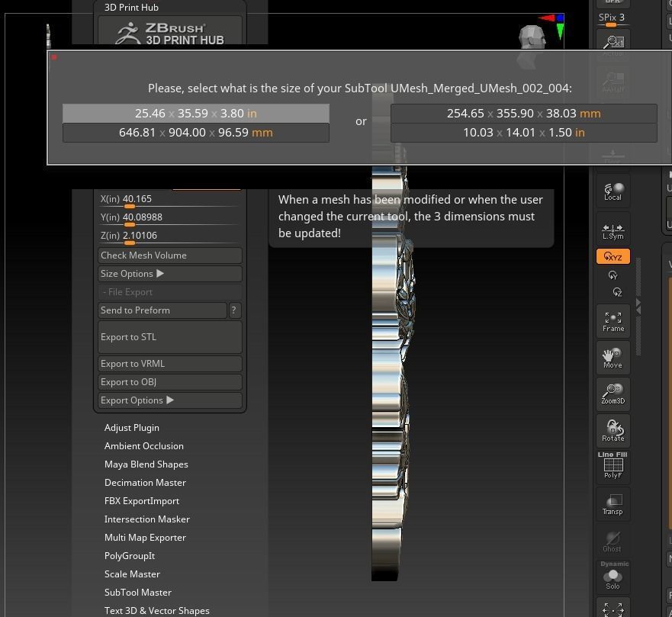Click Export to VRML button
The height and width of the screenshot is (617, 672).
coord(169,364)
